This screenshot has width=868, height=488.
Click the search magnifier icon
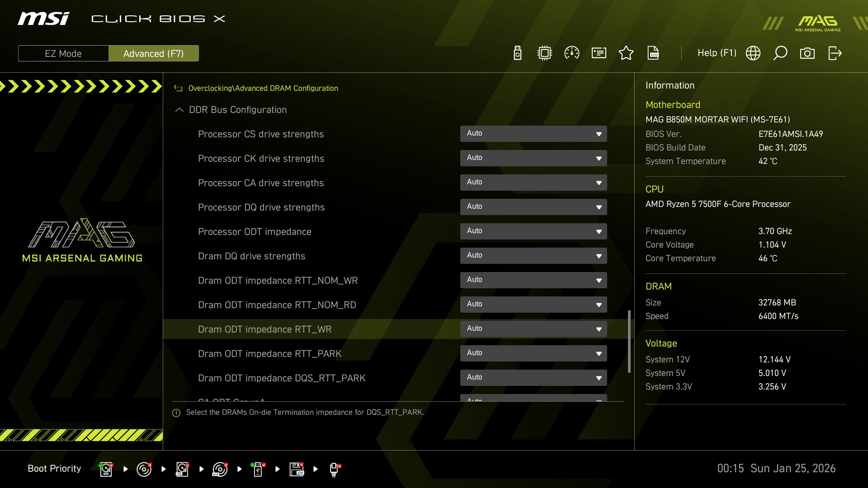(x=780, y=53)
